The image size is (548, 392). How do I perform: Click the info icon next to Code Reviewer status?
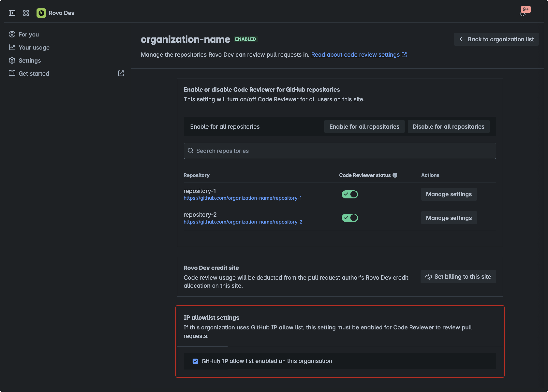coord(395,175)
